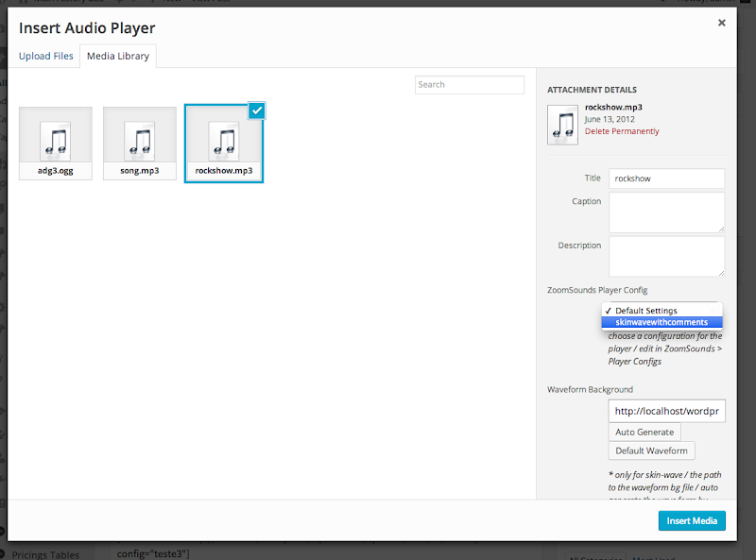
Task: Choose Default Settings in config dropdown
Action: tap(661, 311)
